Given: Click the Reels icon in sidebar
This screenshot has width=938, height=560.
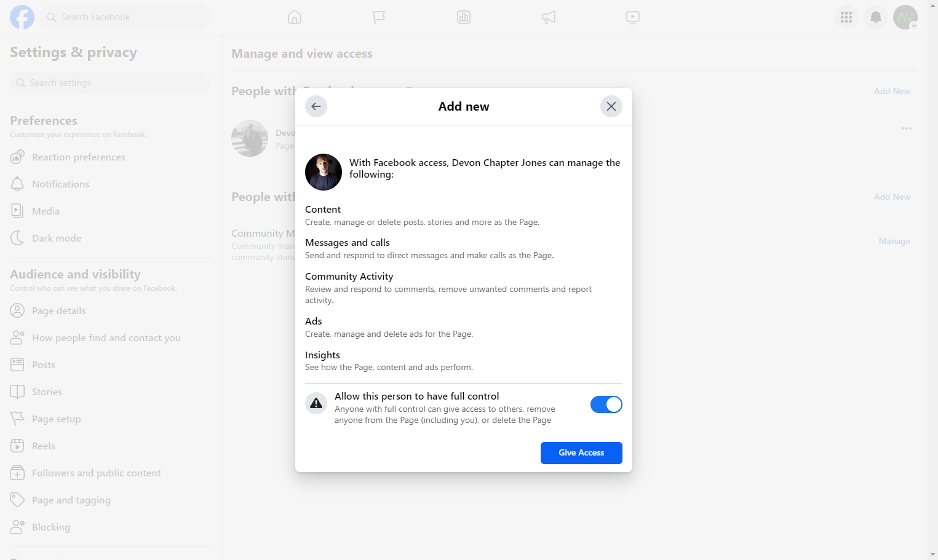Looking at the screenshot, I should [17, 446].
